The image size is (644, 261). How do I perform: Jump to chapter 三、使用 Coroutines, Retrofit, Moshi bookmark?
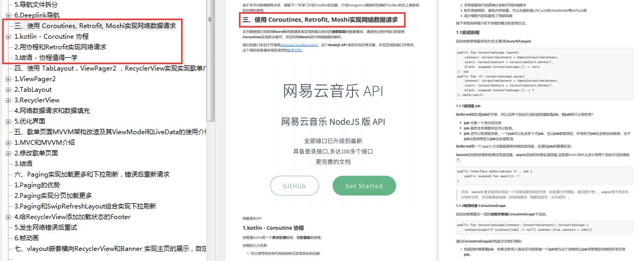click(95, 25)
